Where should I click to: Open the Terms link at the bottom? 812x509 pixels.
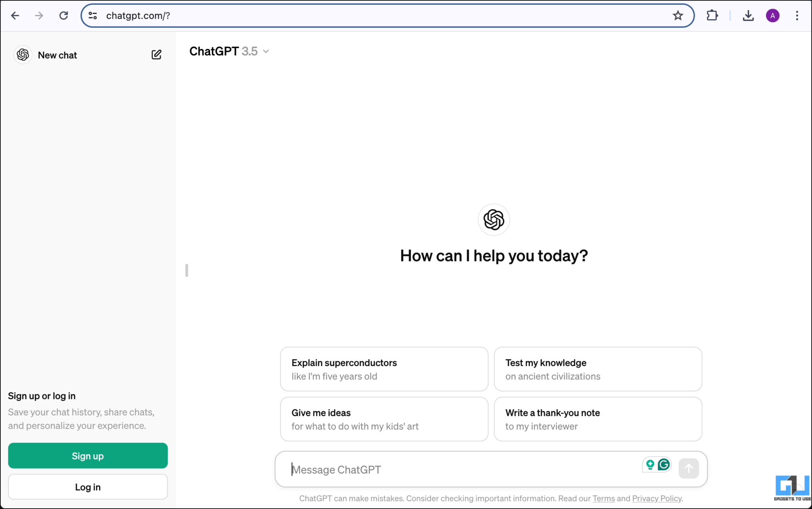coord(603,498)
